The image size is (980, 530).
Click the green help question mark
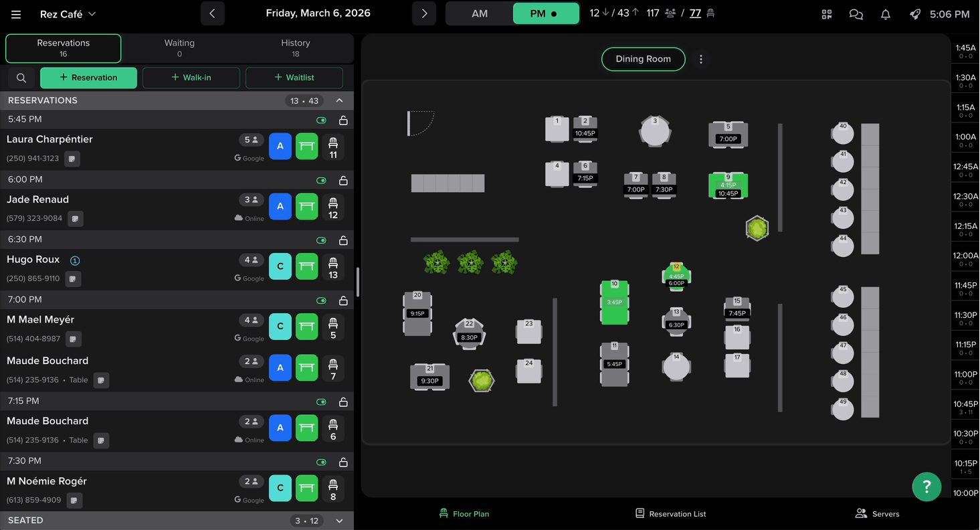click(x=926, y=486)
